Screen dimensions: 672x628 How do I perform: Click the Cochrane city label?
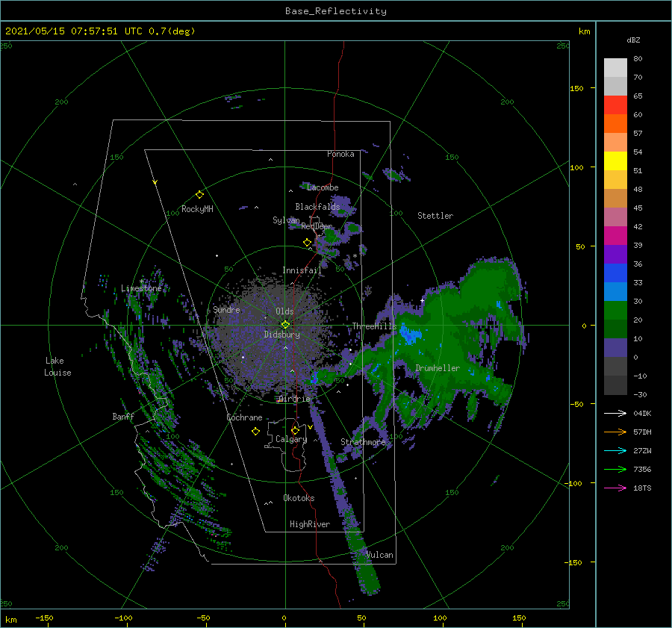click(244, 417)
